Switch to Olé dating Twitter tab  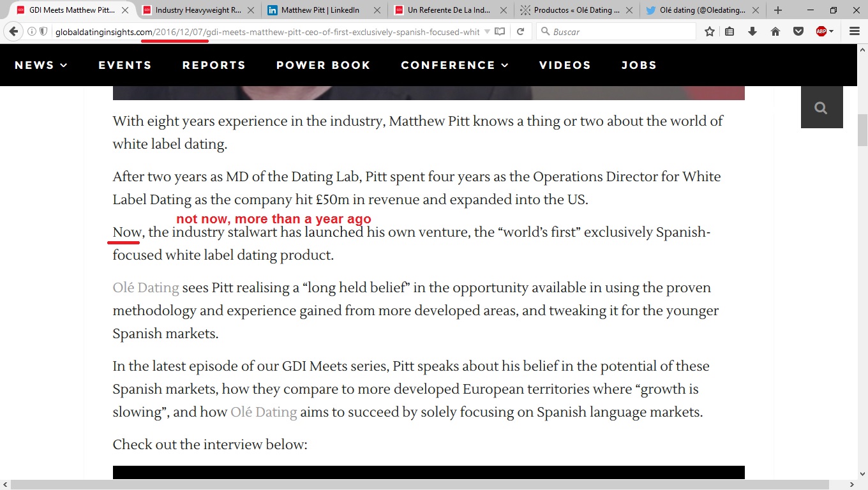coord(703,10)
